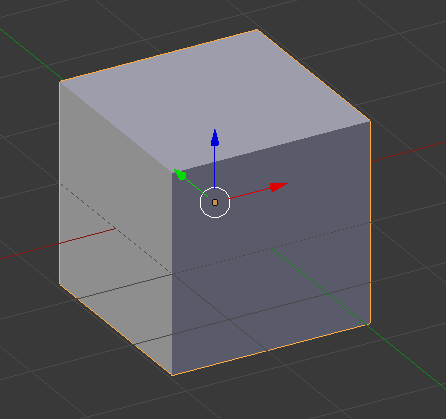Select the cube's top face

(213, 100)
